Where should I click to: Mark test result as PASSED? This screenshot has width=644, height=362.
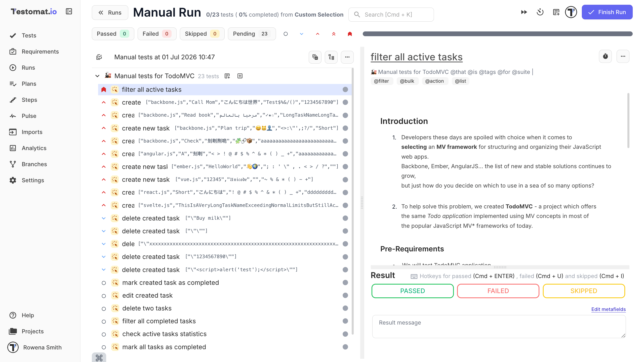tap(413, 291)
